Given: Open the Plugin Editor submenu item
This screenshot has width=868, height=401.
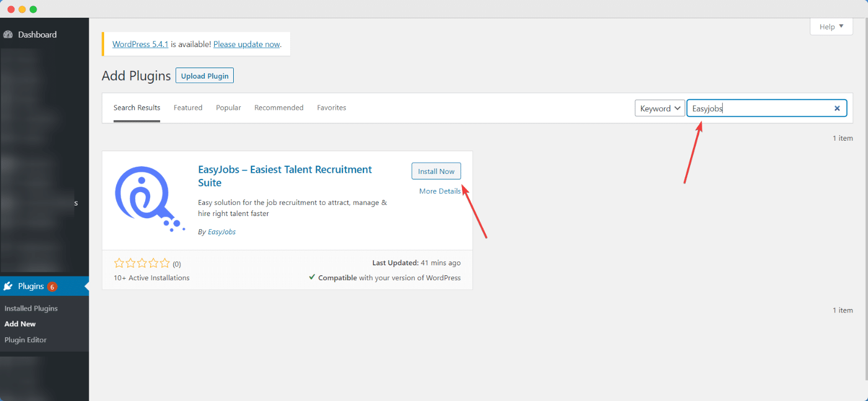Looking at the screenshot, I should pos(25,340).
